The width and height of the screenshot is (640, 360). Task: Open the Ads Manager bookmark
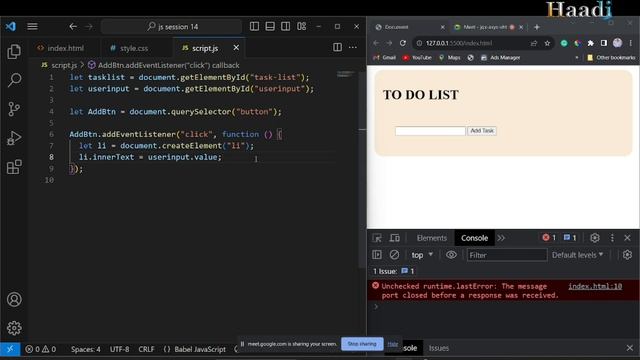pos(500,58)
